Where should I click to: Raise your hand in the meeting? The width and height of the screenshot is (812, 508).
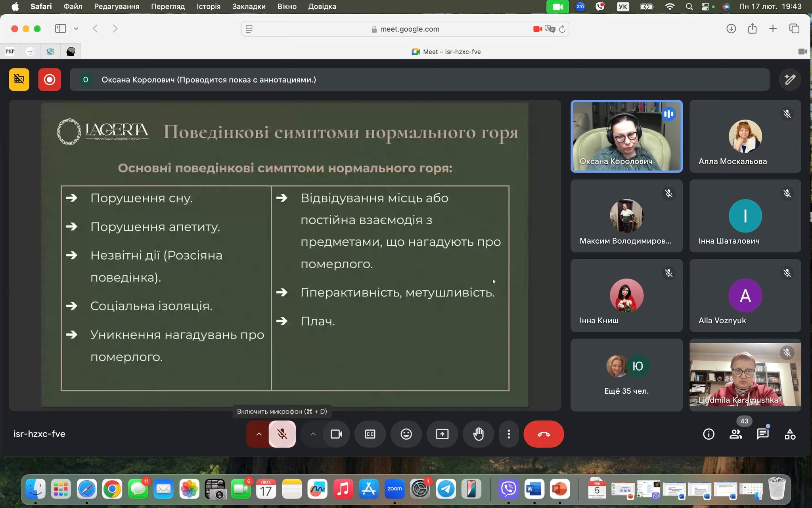coord(479,434)
